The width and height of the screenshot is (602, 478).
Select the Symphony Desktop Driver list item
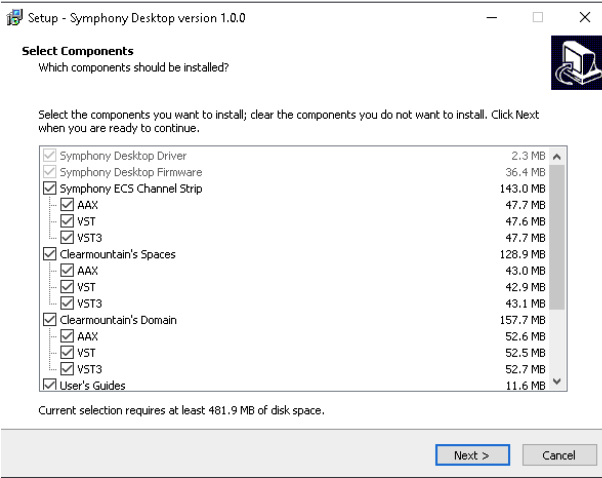click(119, 156)
